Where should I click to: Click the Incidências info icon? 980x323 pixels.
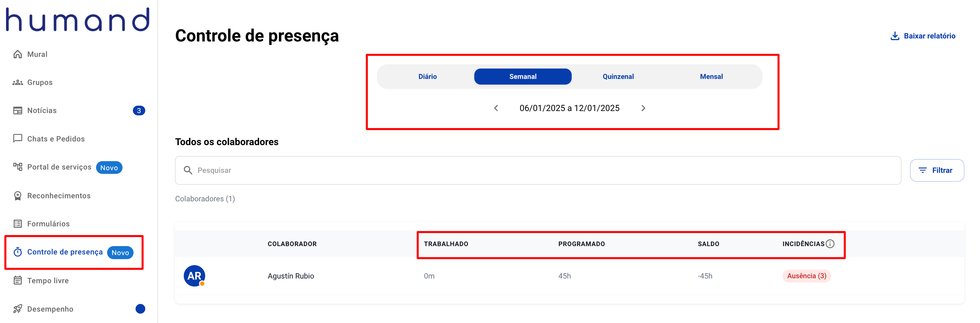click(830, 244)
